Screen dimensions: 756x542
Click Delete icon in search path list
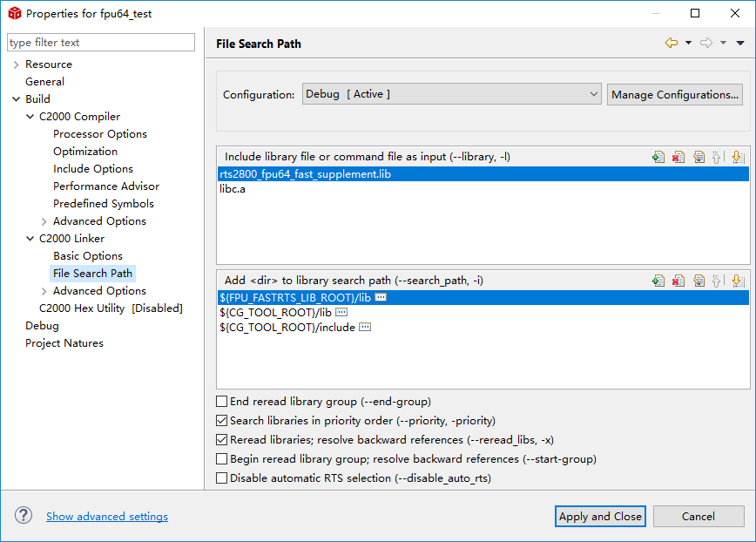pyautogui.click(x=678, y=281)
